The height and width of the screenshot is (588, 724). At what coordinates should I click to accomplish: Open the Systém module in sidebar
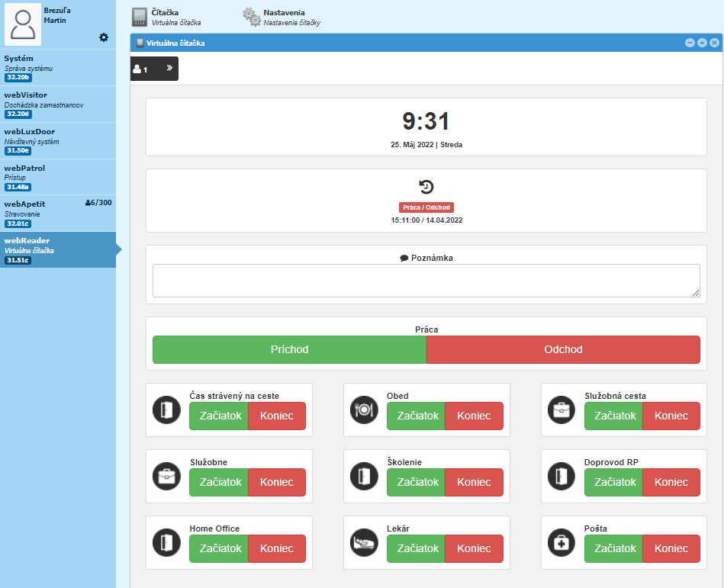(x=58, y=67)
